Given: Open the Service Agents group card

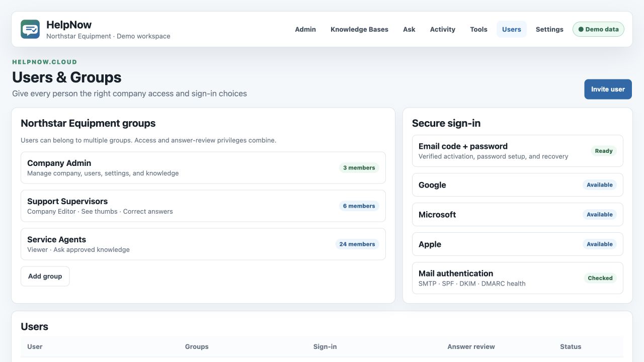Looking at the screenshot, I should click(203, 244).
